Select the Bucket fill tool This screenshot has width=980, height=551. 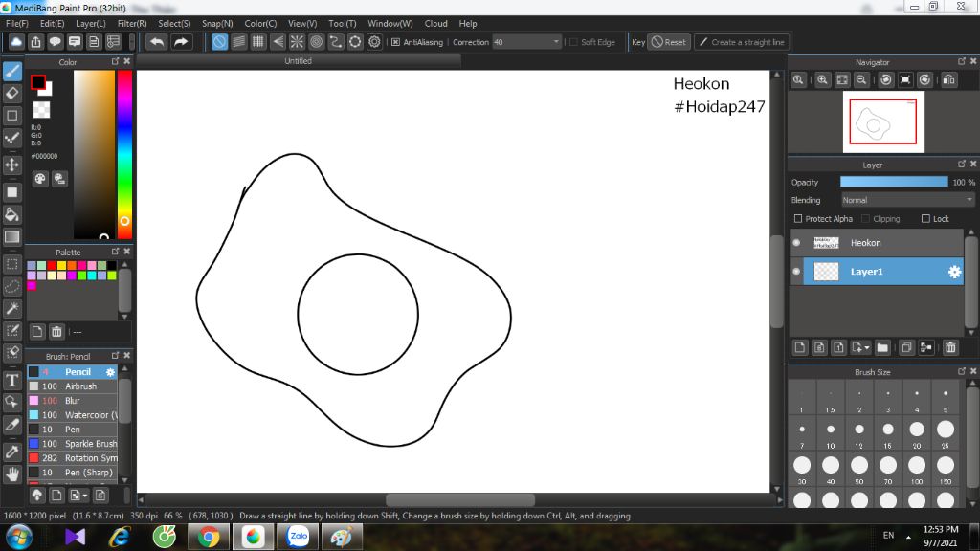coord(12,213)
